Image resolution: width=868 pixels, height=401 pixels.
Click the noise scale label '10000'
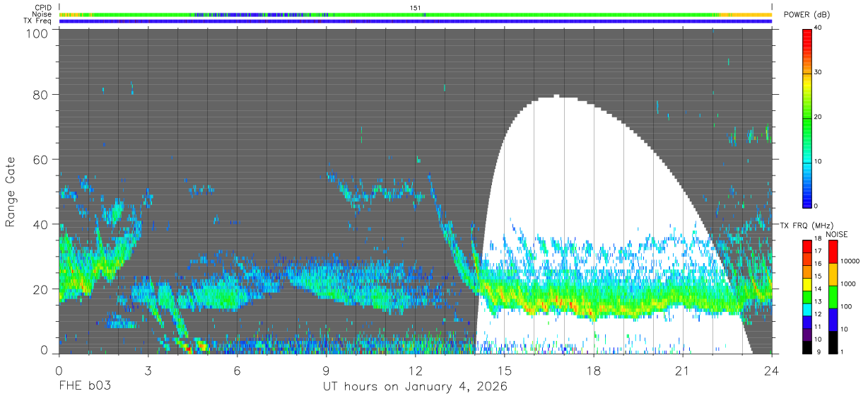click(x=850, y=262)
